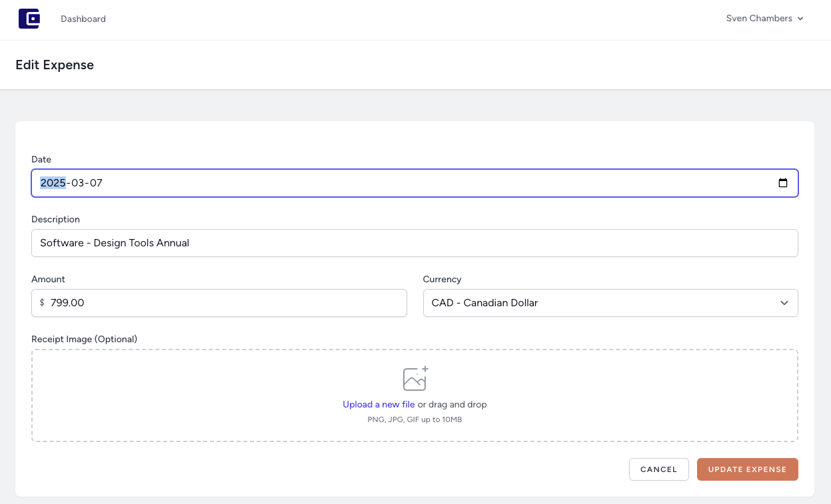Viewport: 831px width, 504px height.
Task: Navigate to Dashboard
Action: 83,19
